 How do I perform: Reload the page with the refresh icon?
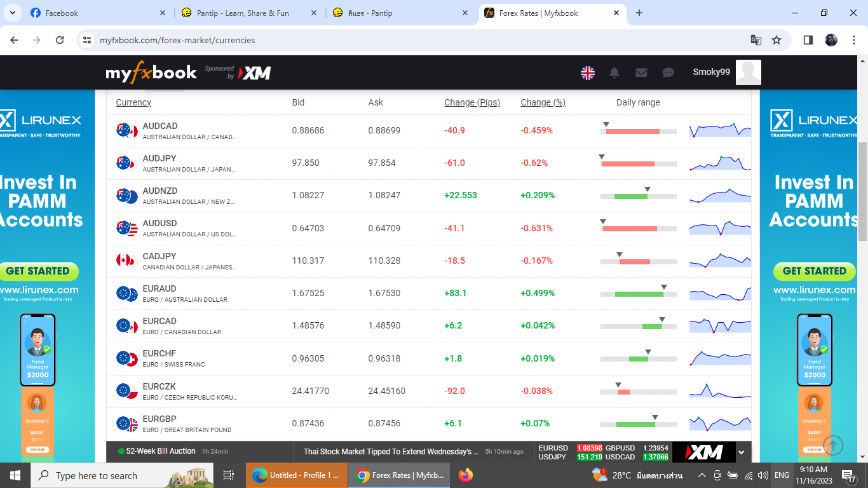point(60,40)
